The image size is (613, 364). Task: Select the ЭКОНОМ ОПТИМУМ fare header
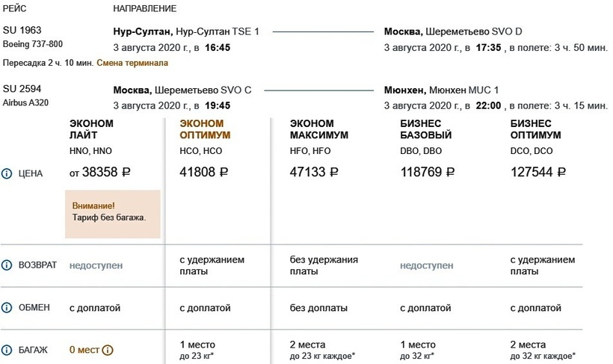(205, 129)
